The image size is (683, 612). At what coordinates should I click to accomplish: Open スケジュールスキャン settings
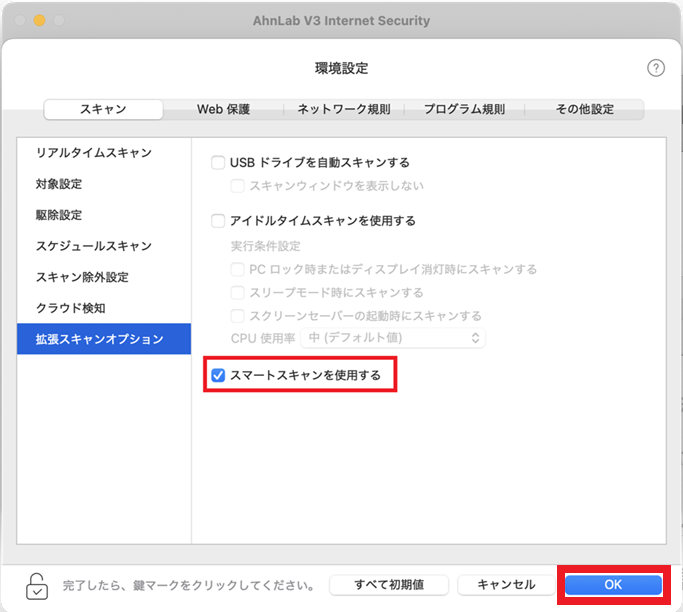pyautogui.click(x=104, y=246)
